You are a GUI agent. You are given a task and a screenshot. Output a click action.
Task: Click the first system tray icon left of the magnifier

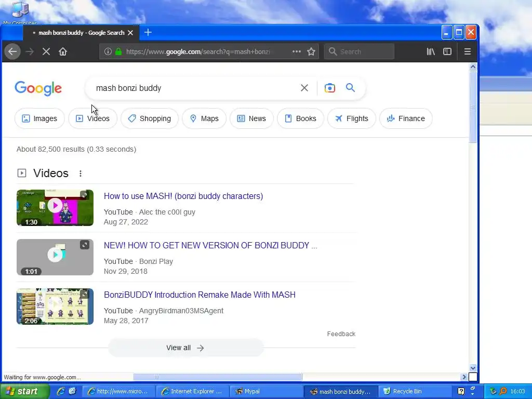pos(493,391)
